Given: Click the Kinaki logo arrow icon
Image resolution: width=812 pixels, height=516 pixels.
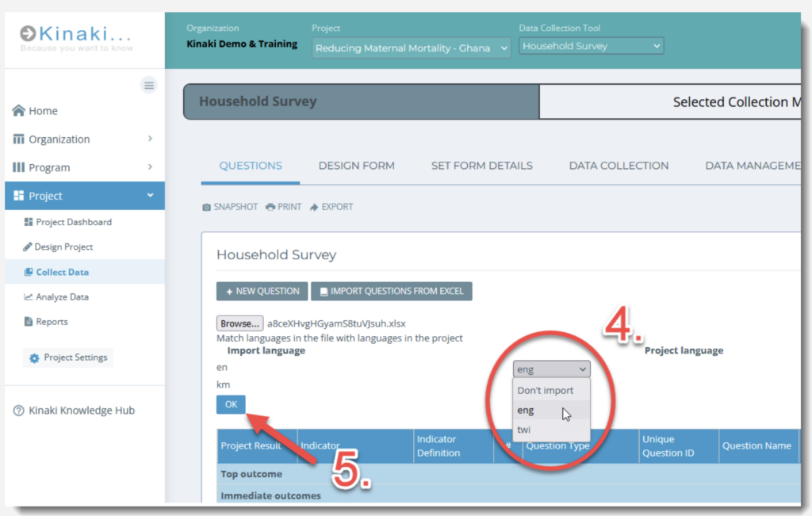Looking at the screenshot, I should [x=28, y=33].
